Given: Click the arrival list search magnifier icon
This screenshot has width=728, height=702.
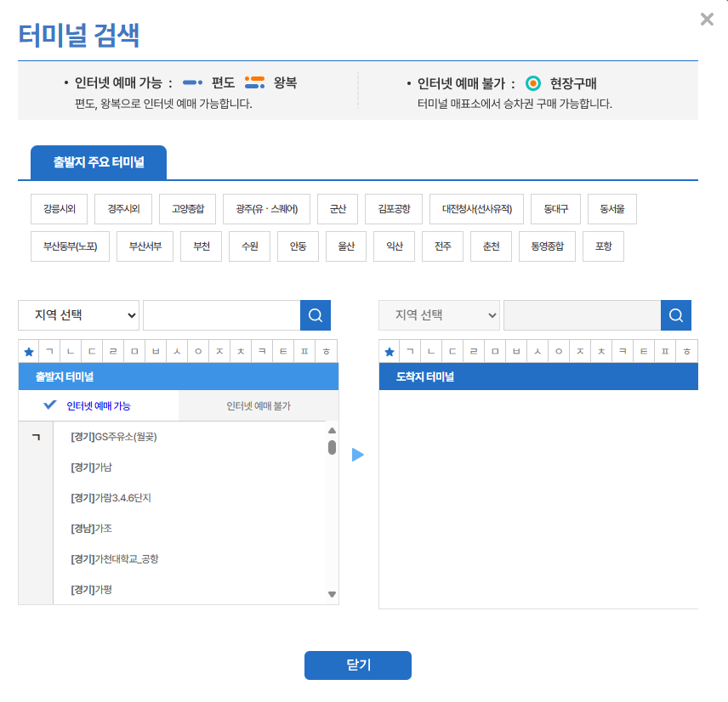Looking at the screenshot, I should click(675, 314).
